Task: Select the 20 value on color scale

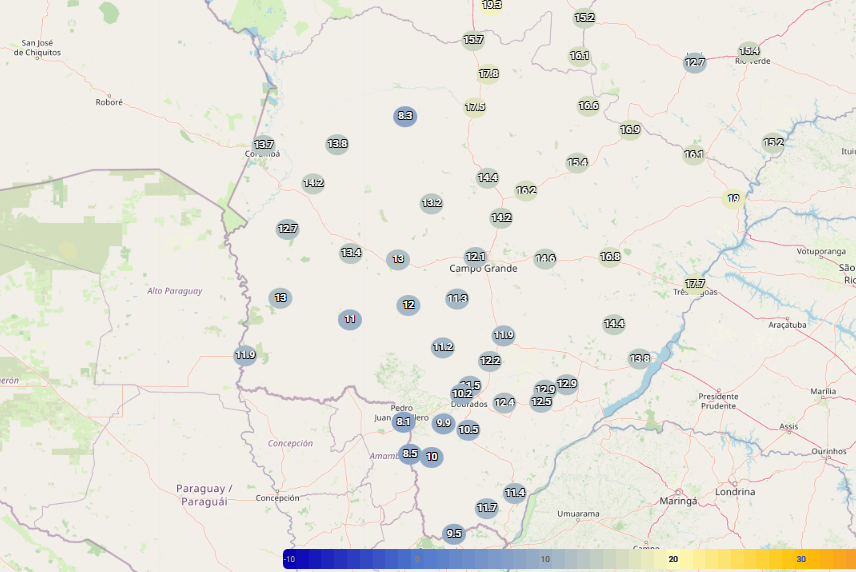Action: click(673, 559)
